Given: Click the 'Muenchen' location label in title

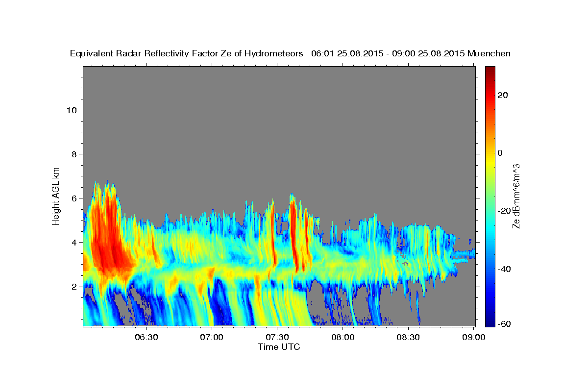Looking at the screenshot, I should click(x=489, y=53).
